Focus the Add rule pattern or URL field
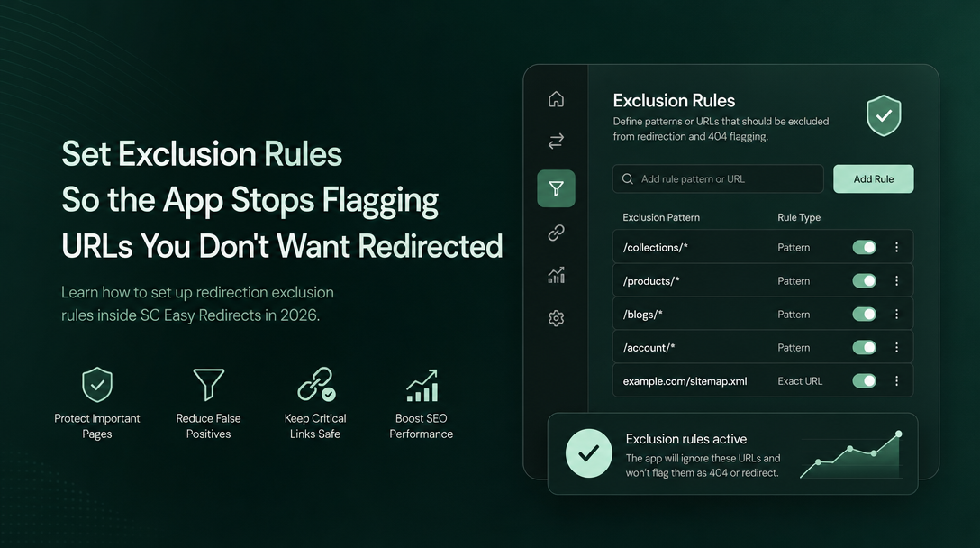 (x=718, y=179)
